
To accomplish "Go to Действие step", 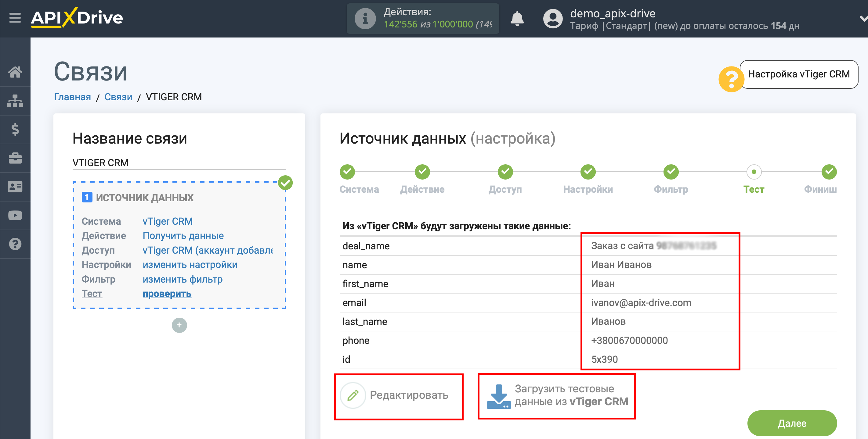I will click(x=422, y=189).
